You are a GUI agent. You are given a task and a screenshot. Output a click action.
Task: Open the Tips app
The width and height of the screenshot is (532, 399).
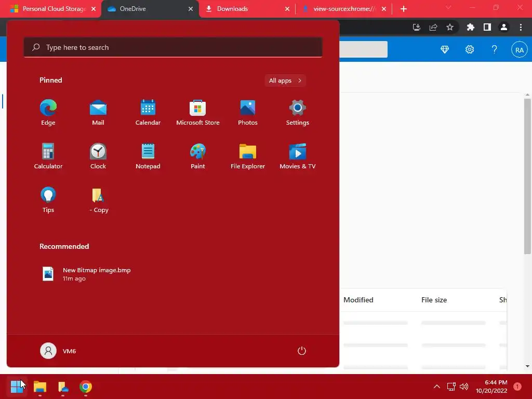click(x=48, y=200)
